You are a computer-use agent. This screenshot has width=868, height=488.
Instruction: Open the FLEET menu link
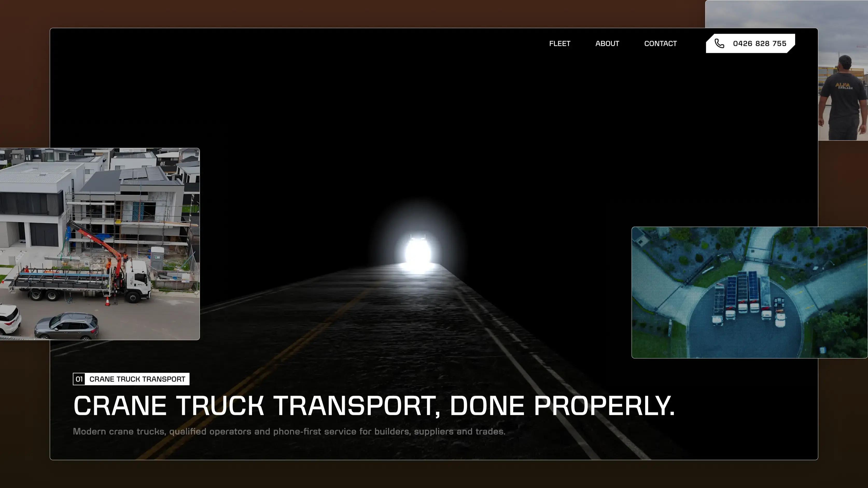point(560,44)
